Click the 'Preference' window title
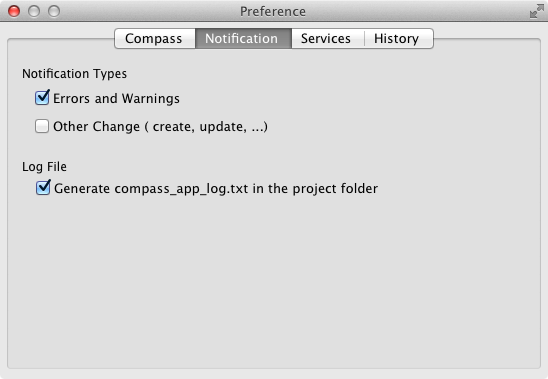Image resolution: width=548 pixels, height=379 pixels. coord(273,12)
